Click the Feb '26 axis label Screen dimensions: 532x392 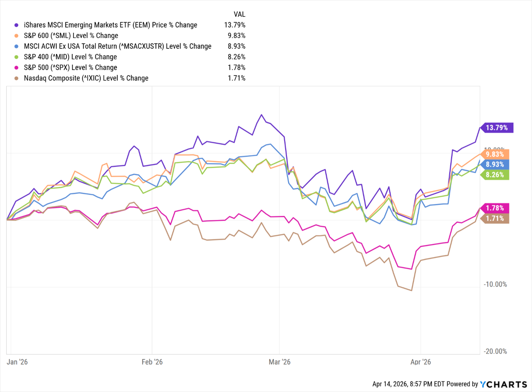click(x=152, y=362)
